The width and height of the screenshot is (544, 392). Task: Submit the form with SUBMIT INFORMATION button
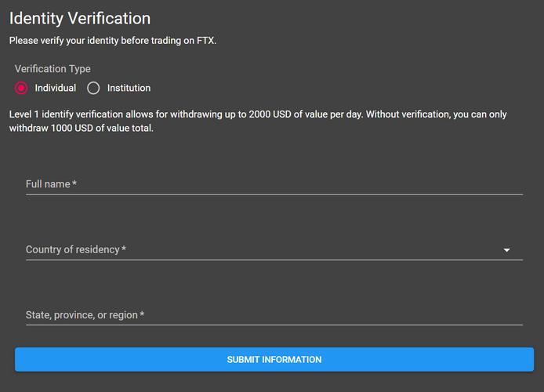274,359
